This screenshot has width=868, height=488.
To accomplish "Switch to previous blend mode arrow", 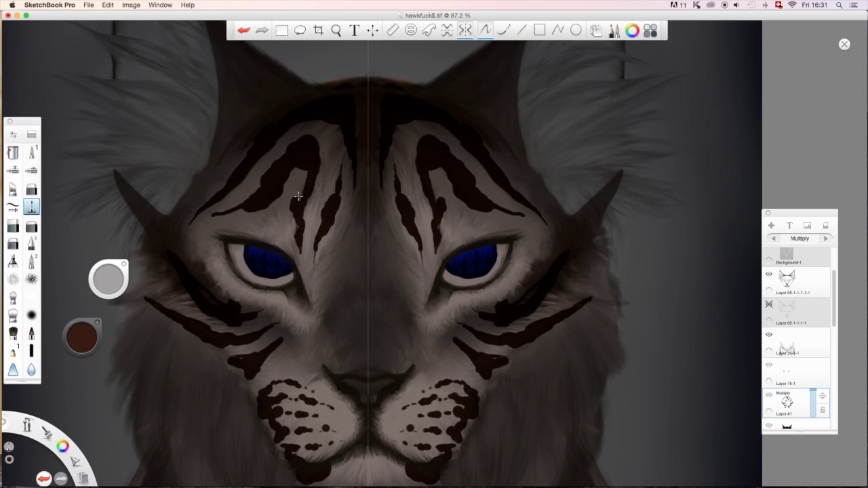I will click(x=773, y=239).
